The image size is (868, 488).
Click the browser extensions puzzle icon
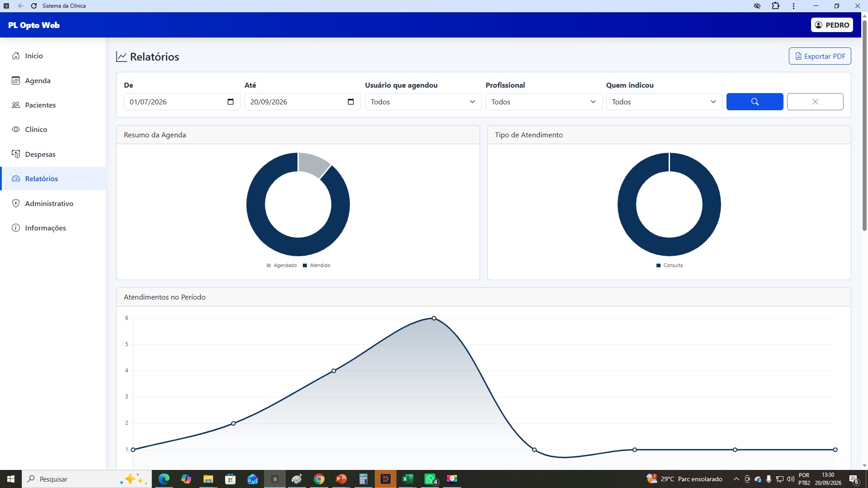(776, 6)
